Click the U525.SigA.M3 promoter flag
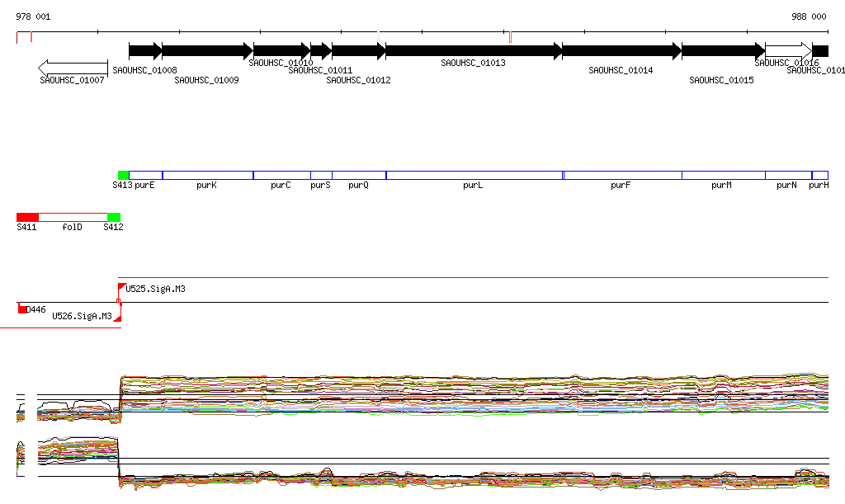Screen dimensions: 845x504 (120, 287)
